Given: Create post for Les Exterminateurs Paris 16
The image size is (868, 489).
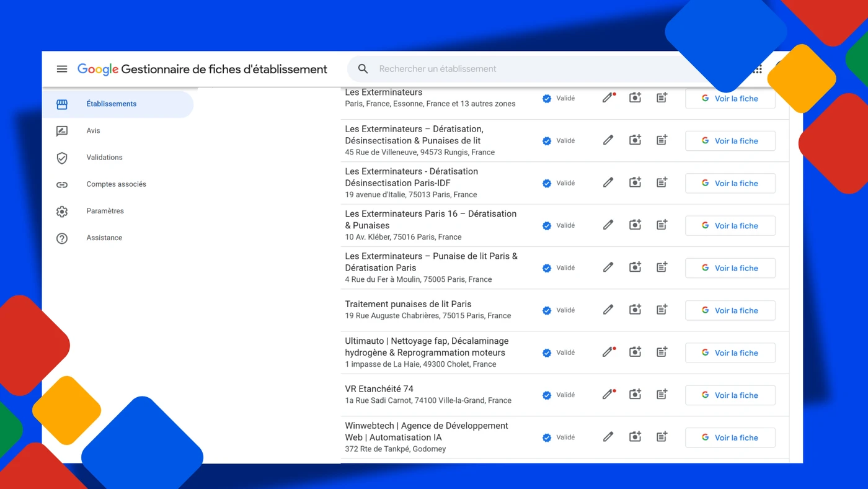Looking at the screenshot, I should 662,225.
